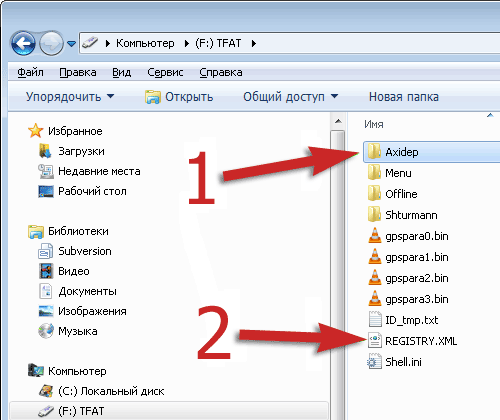The width and height of the screenshot is (500, 420).
Task: Open the Общий доступ dropdown
Action: point(290,97)
